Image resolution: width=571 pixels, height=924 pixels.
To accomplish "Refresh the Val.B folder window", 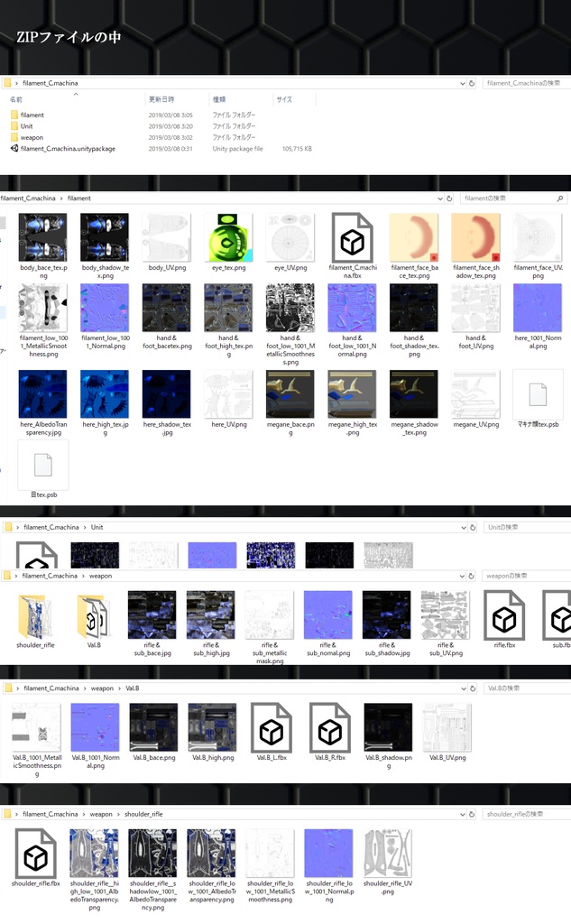I will point(472,688).
